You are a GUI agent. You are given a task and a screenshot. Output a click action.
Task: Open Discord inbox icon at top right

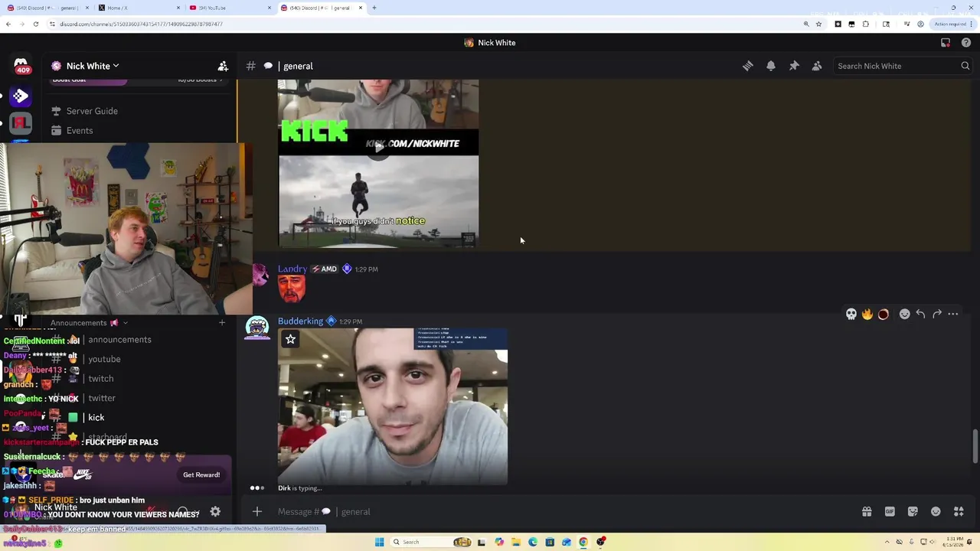(946, 43)
